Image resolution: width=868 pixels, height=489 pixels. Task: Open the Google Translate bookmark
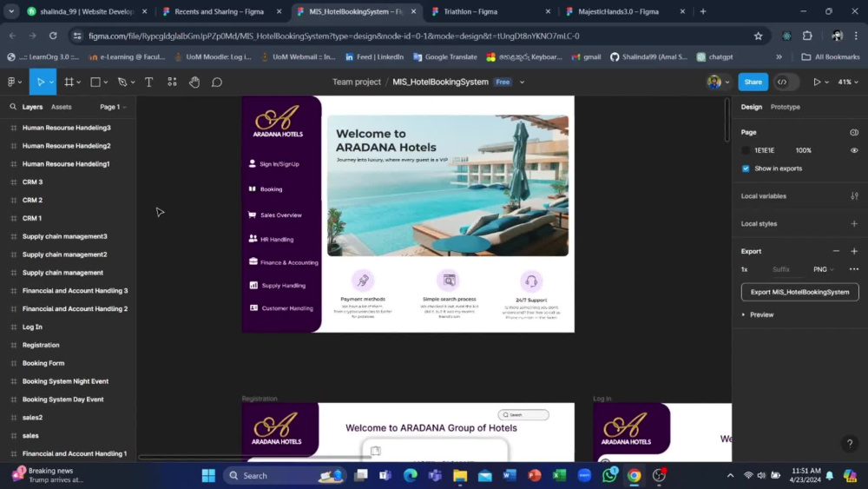coord(445,56)
